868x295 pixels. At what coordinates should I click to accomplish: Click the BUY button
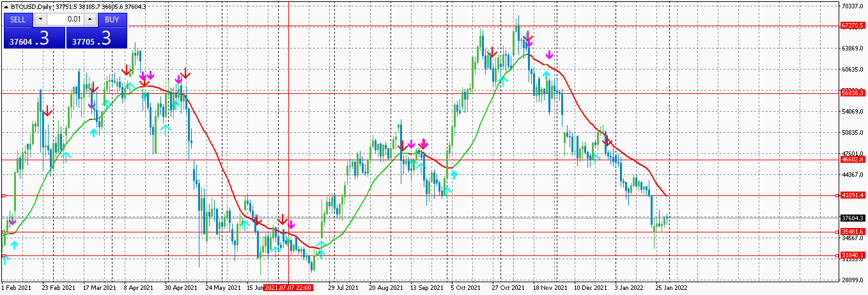pyautogui.click(x=112, y=19)
